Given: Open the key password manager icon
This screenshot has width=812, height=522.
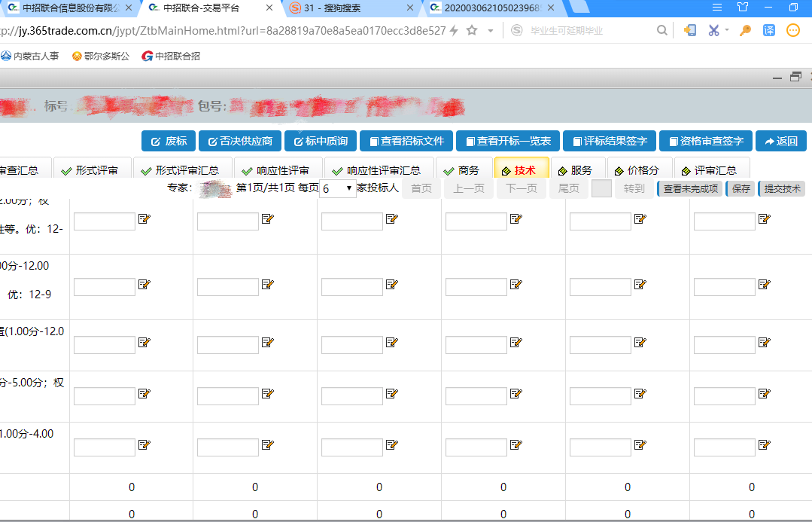Looking at the screenshot, I should [x=745, y=30].
